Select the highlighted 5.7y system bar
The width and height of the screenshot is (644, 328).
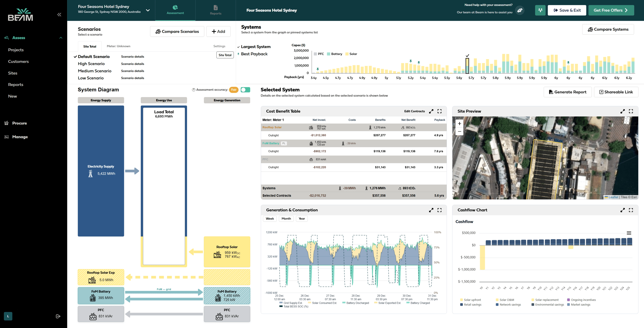click(x=467, y=66)
